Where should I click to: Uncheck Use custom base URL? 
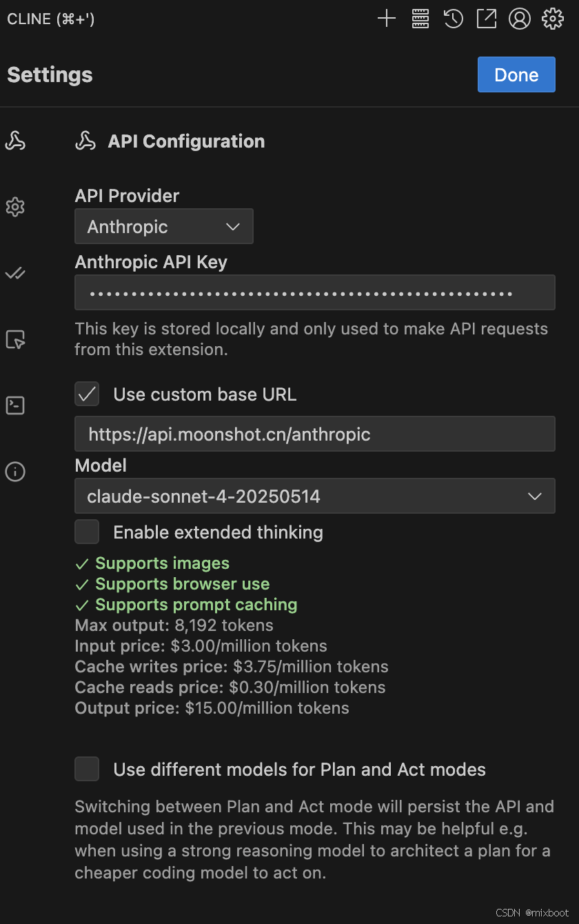87,394
